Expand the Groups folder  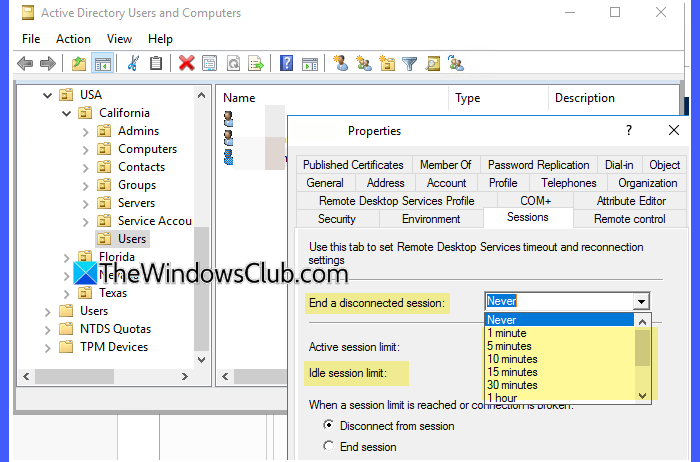click(x=85, y=186)
